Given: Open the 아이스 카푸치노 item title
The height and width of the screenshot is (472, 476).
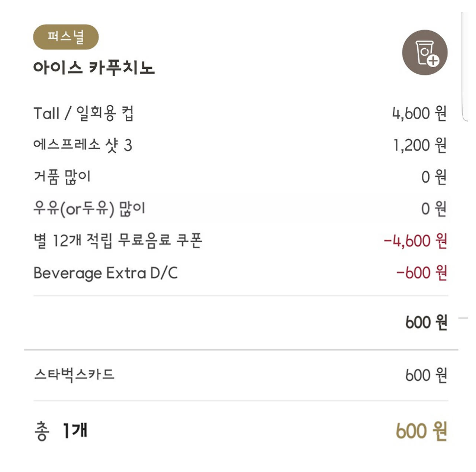Looking at the screenshot, I should click(94, 68).
